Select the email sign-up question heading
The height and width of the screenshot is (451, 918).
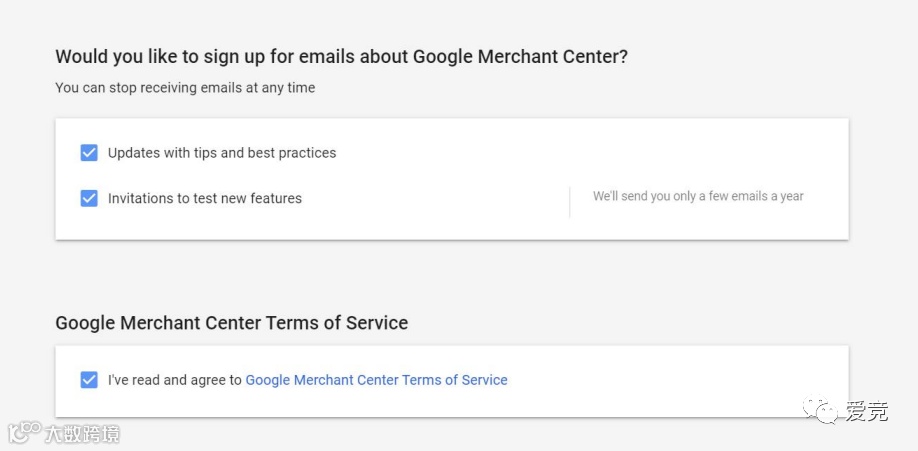341,57
